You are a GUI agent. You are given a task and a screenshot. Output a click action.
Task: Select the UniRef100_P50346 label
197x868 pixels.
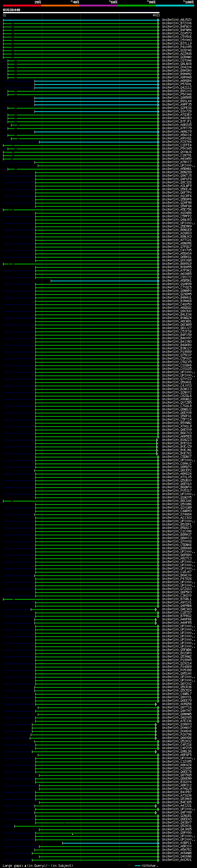pyautogui.click(x=177, y=94)
